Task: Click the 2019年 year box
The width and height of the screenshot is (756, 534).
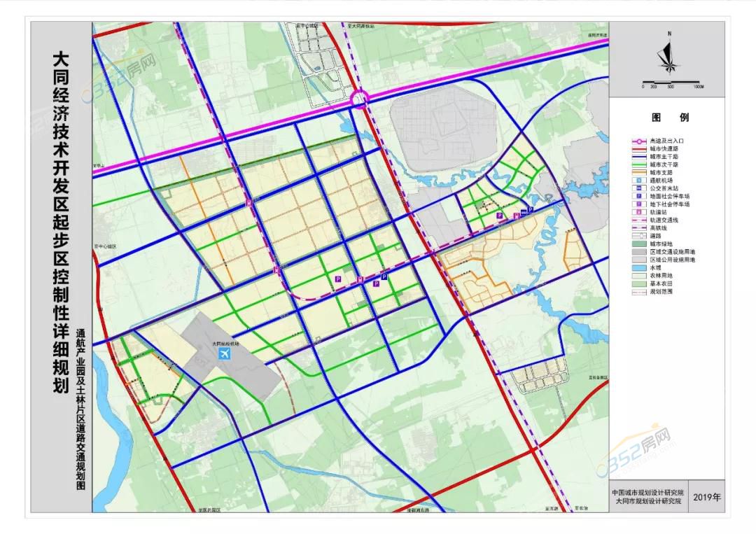Action: tap(707, 498)
